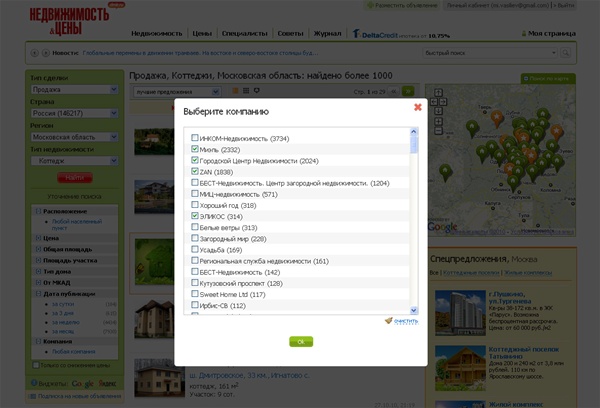600x408 pixels.
Task: Click the green OK button in dialog
Action: (301, 341)
